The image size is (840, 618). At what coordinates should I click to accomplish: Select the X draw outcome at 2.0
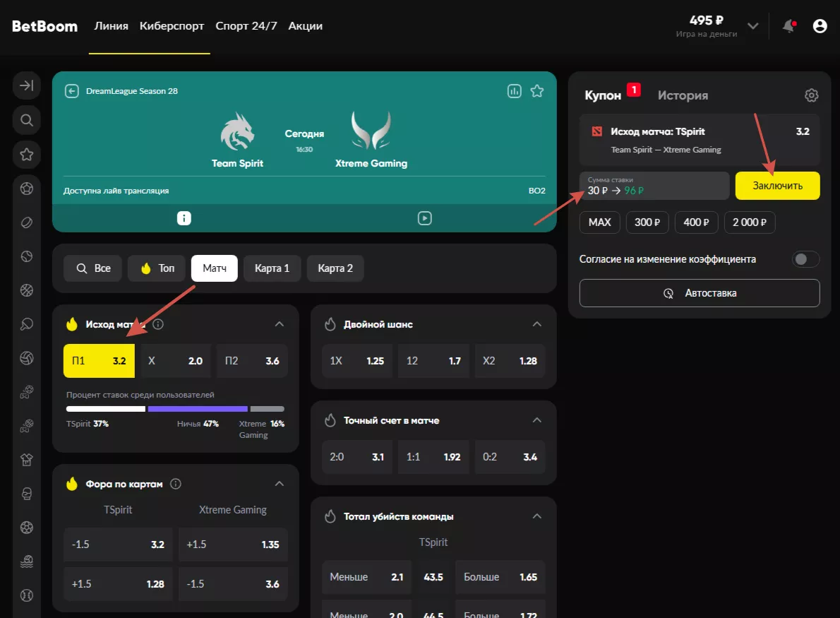click(175, 361)
